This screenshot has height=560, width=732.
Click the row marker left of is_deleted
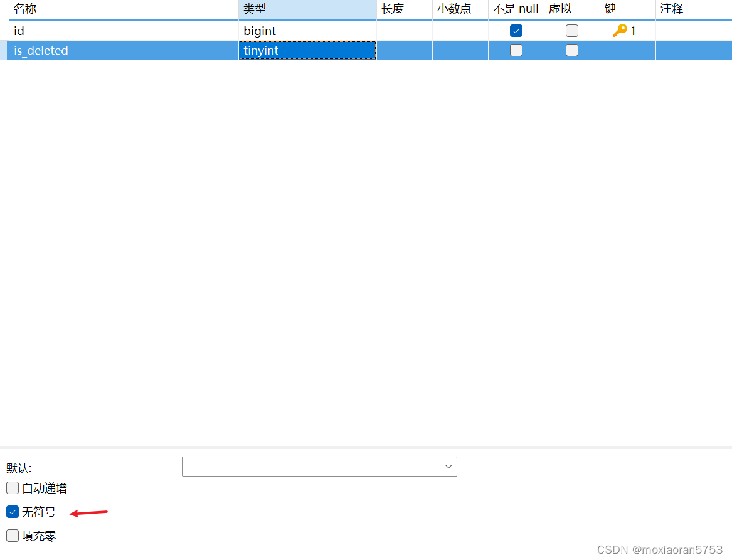(x=4, y=50)
